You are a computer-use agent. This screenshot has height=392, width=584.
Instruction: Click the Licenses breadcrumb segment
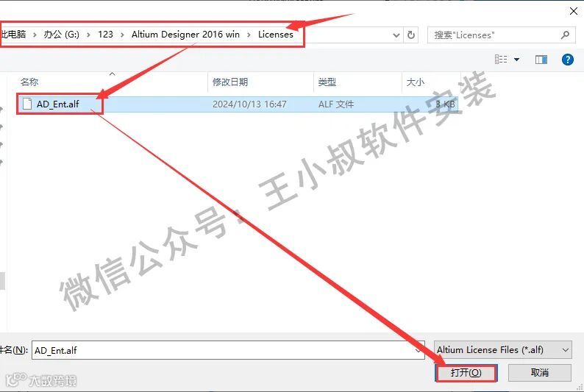pos(276,35)
